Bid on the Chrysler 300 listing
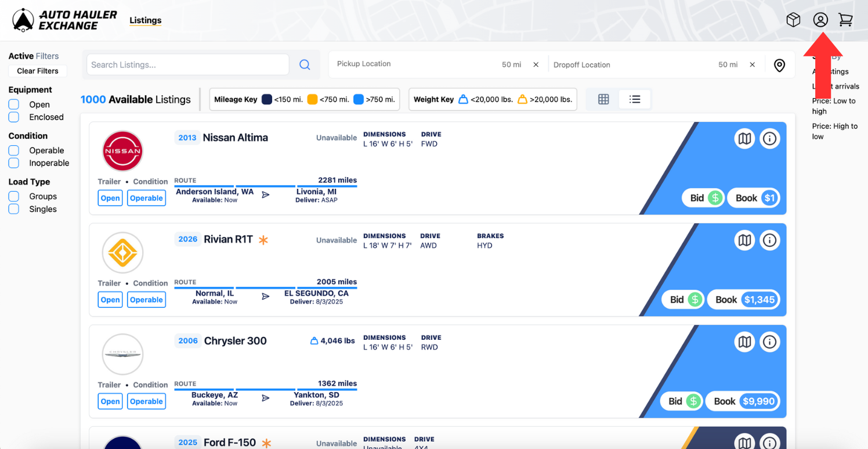The image size is (868, 449). 682,401
